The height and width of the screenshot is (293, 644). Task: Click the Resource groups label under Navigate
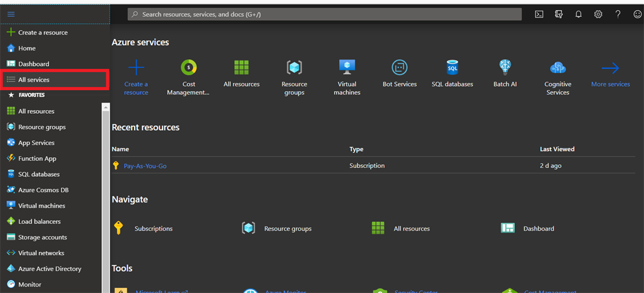coord(288,229)
